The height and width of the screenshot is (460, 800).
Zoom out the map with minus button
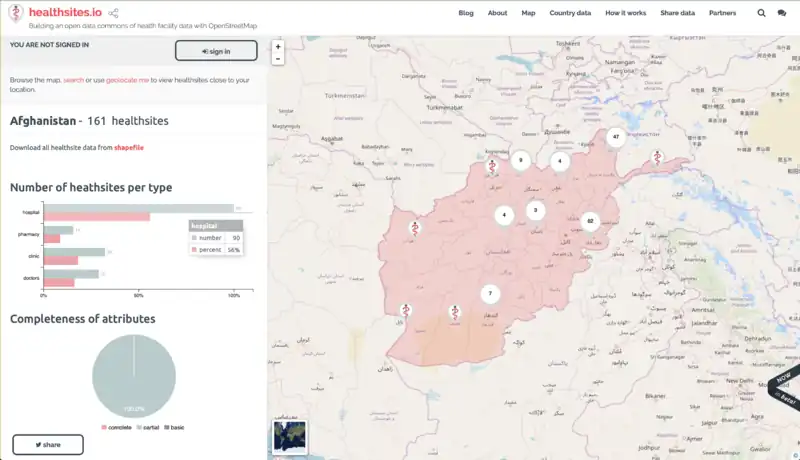tap(278, 60)
